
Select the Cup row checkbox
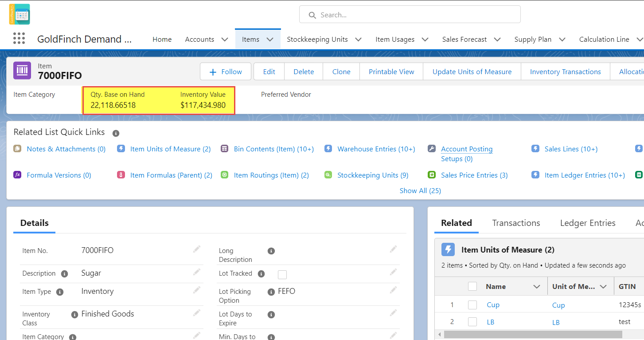coord(472,305)
